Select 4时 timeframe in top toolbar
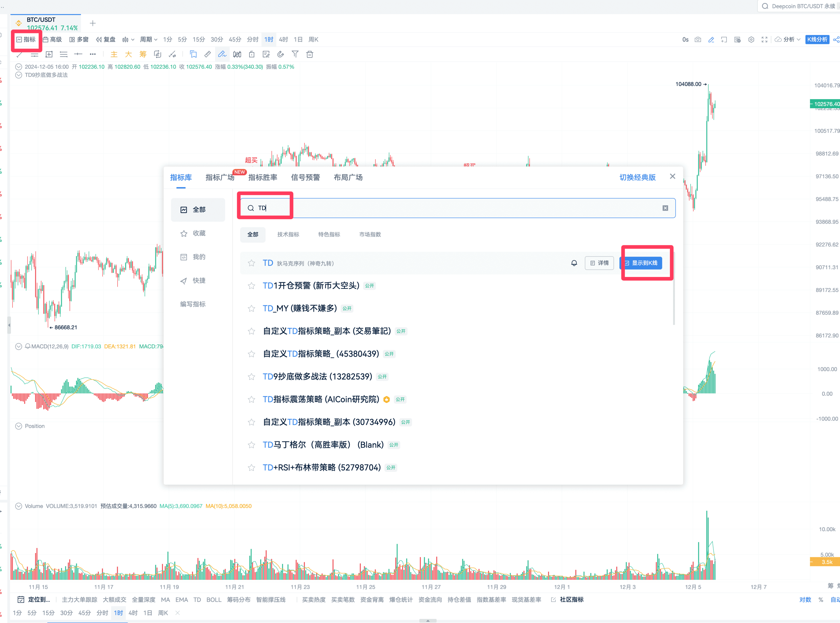Screen dimensions: 840x623 pyautogui.click(x=283, y=40)
